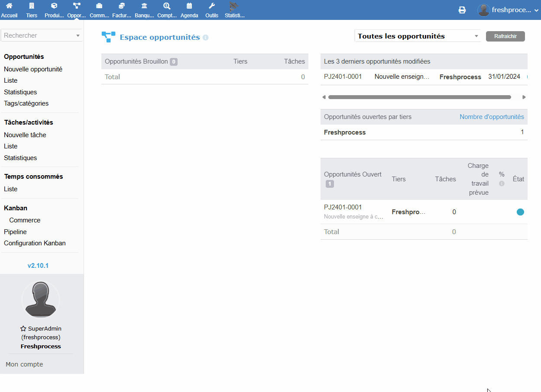Open the Commerce briefcase icon
The width and height of the screenshot is (541, 392).
(x=99, y=6)
